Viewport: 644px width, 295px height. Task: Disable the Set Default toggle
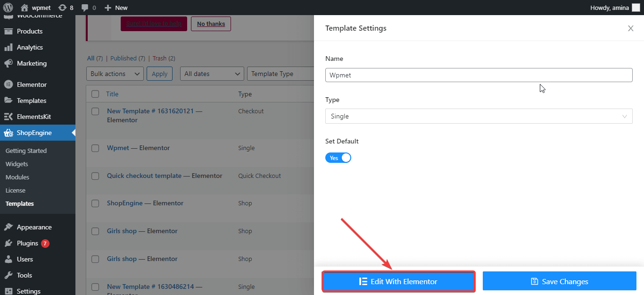(x=338, y=158)
